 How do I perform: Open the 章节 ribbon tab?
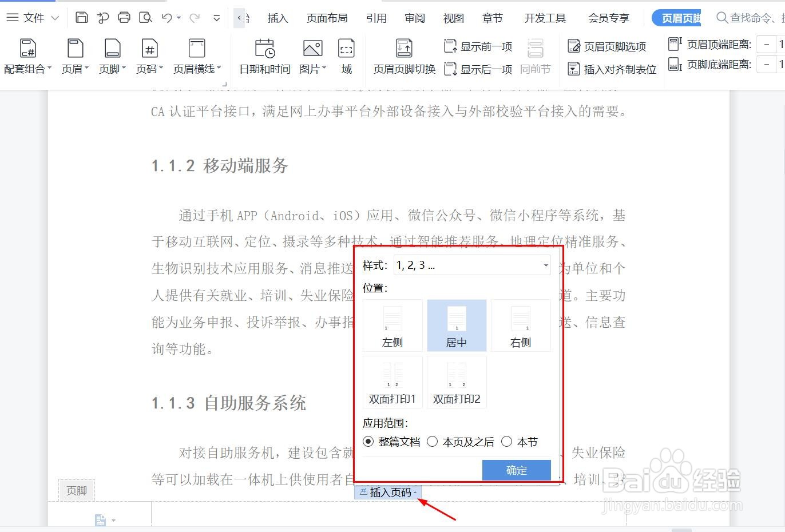491,18
